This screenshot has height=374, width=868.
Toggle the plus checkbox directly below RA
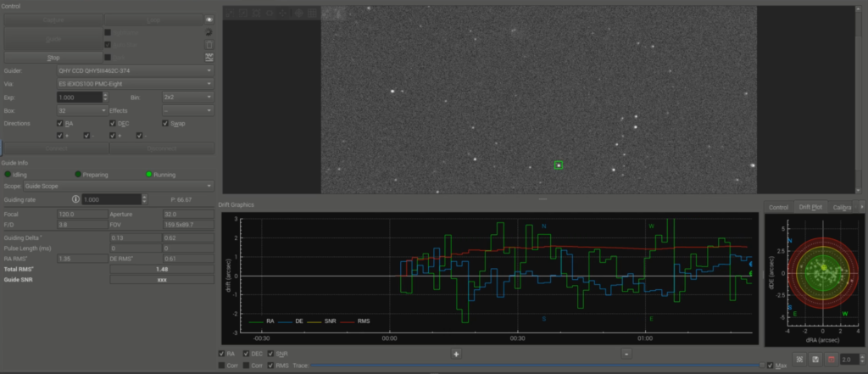60,136
